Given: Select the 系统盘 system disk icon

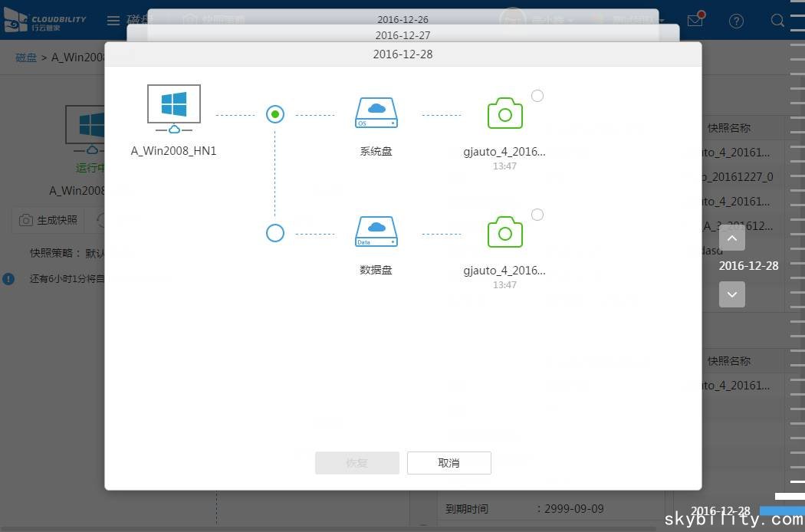Looking at the screenshot, I should click(376, 113).
